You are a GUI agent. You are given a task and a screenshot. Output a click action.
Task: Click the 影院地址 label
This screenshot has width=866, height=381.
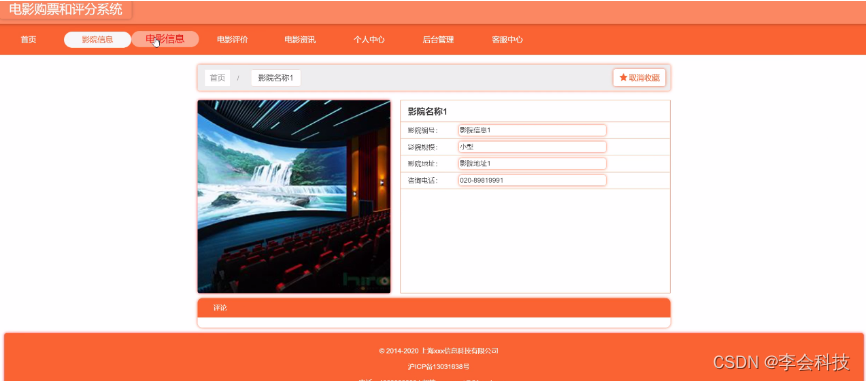pyautogui.click(x=423, y=163)
